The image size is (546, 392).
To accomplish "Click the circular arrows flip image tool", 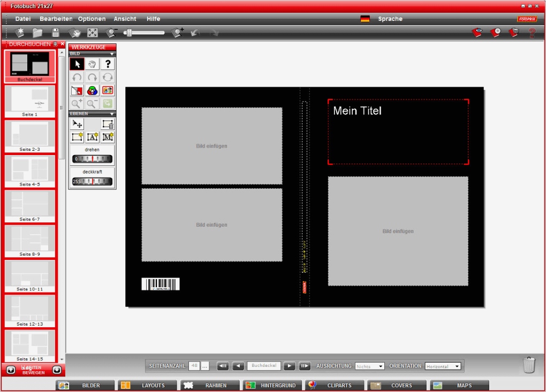I will (108, 77).
